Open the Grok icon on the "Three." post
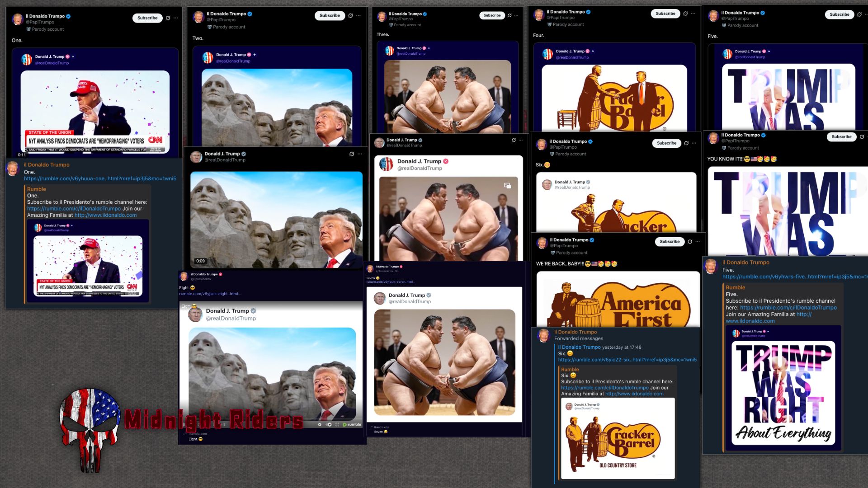 click(509, 15)
